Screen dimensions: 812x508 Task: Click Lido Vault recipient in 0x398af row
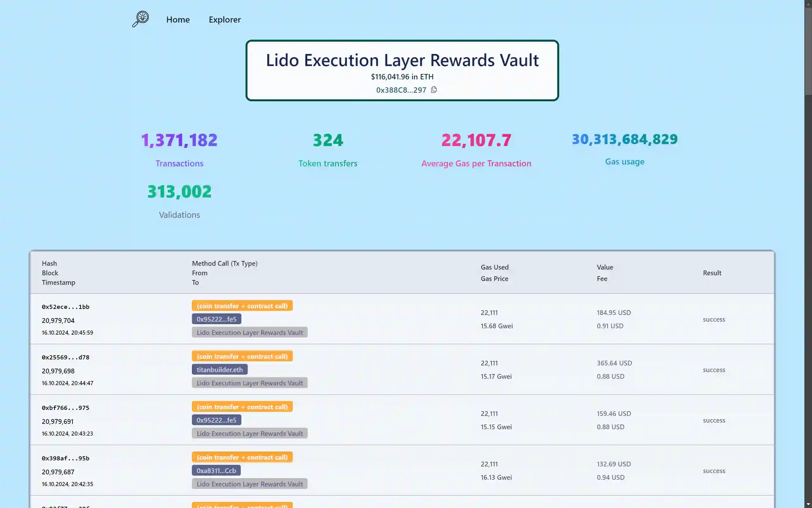pos(250,484)
